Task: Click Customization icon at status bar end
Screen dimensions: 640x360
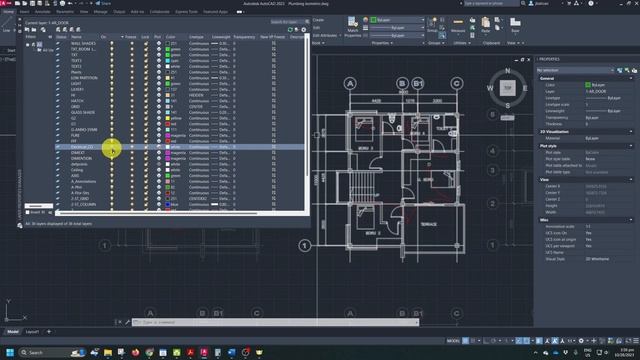Action: (x=636, y=341)
